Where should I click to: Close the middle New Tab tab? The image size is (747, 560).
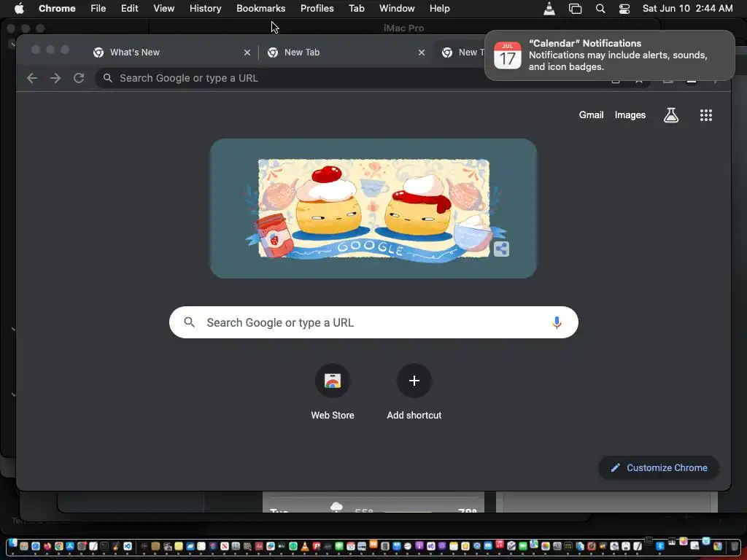421,52
